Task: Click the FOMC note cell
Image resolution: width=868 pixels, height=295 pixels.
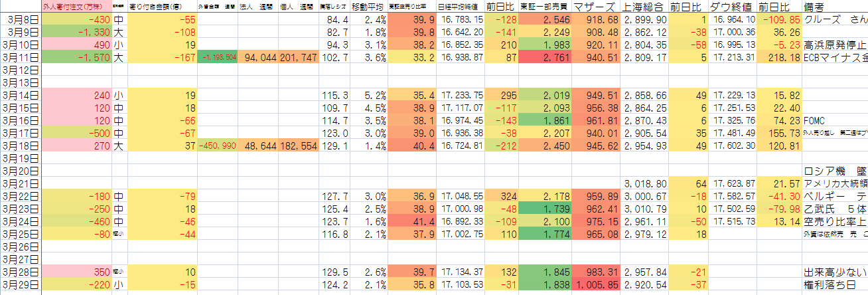Action: click(x=833, y=121)
